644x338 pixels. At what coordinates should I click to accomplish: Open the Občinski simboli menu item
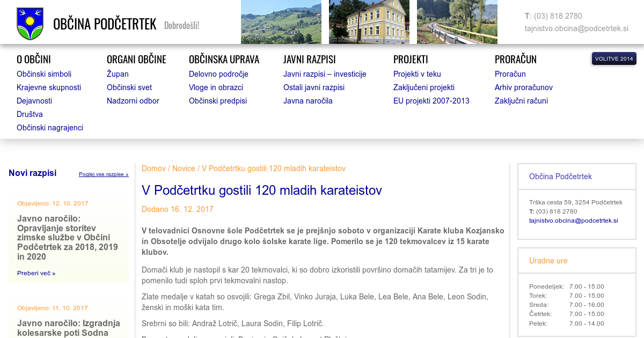coord(44,74)
